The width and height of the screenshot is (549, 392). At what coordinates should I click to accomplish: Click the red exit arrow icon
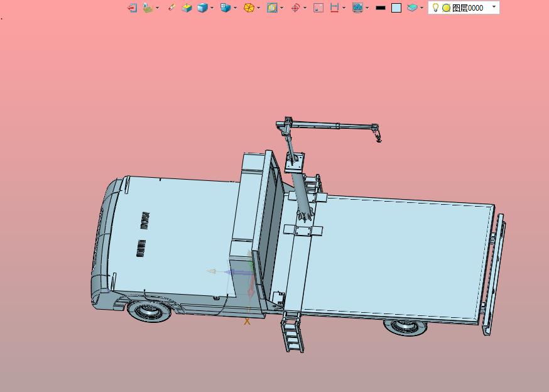tap(132, 8)
